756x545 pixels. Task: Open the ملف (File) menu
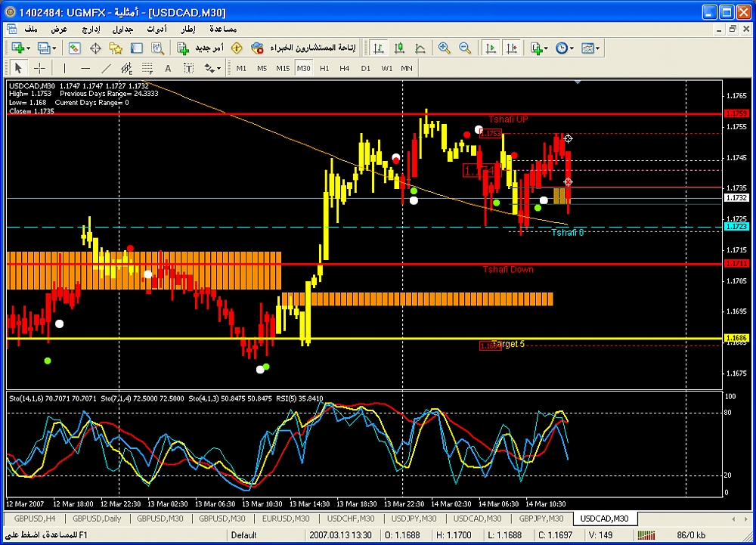[x=31, y=29]
